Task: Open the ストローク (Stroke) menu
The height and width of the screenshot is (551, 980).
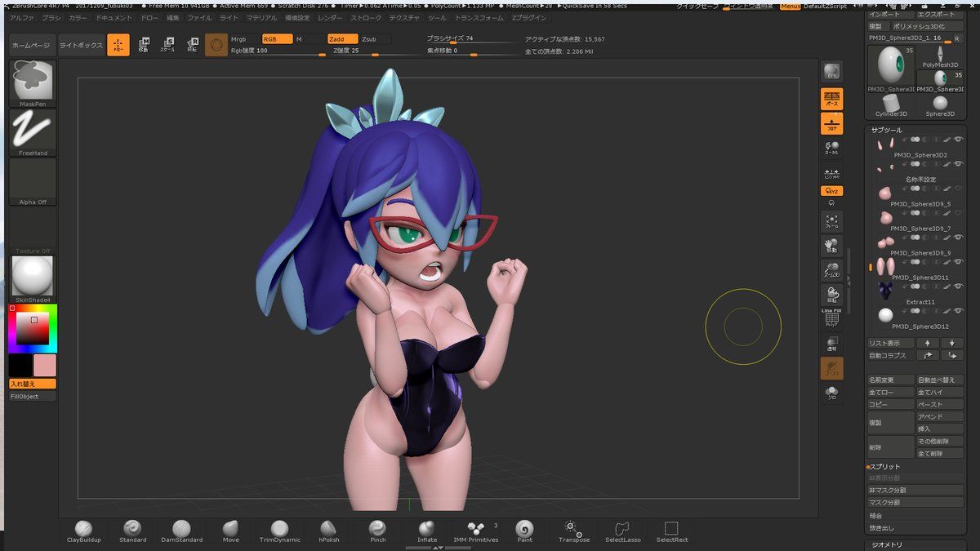Action: pyautogui.click(x=365, y=17)
